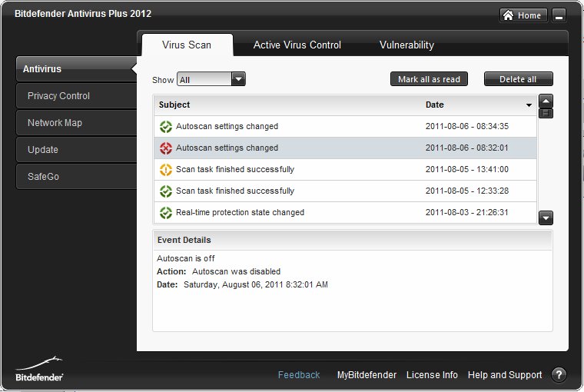Screen dimensions: 584x392
Task: Click the Show filter field showing All
Action: pyautogui.click(x=204, y=79)
